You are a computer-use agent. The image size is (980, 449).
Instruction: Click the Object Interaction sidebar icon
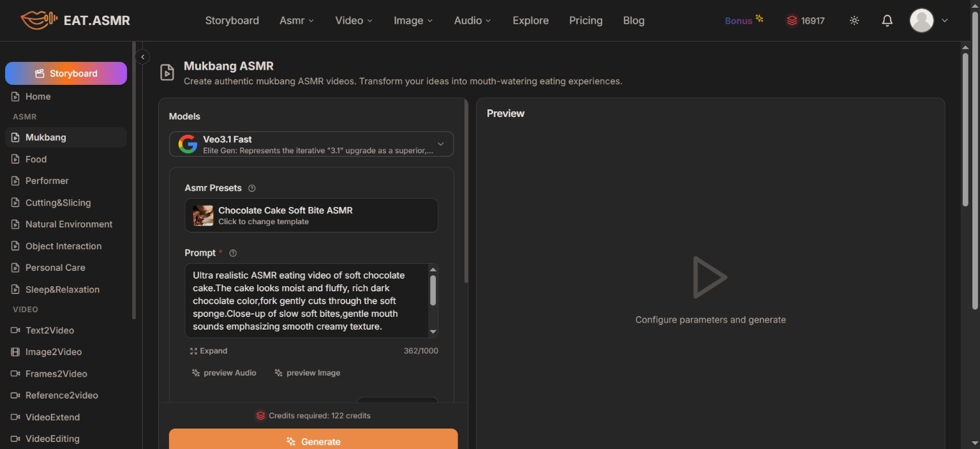click(x=15, y=246)
